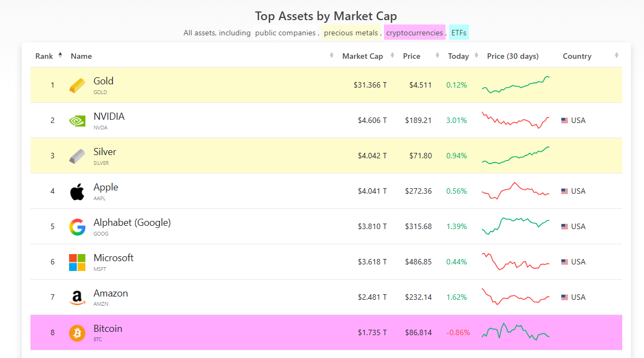Sort table by Rank column
This screenshot has width=644, height=358.
(x=44, y=56)
